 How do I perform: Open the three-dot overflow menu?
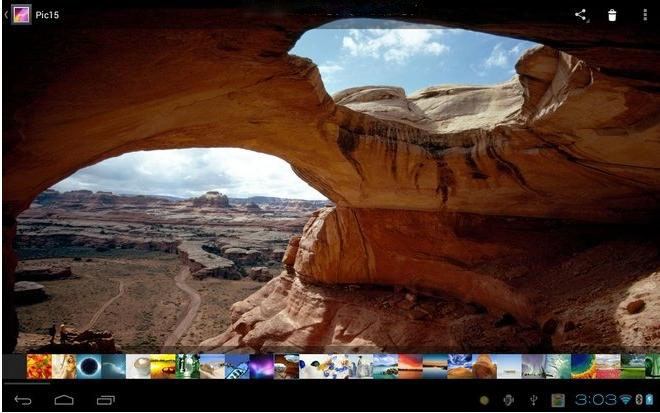(645, 15)
